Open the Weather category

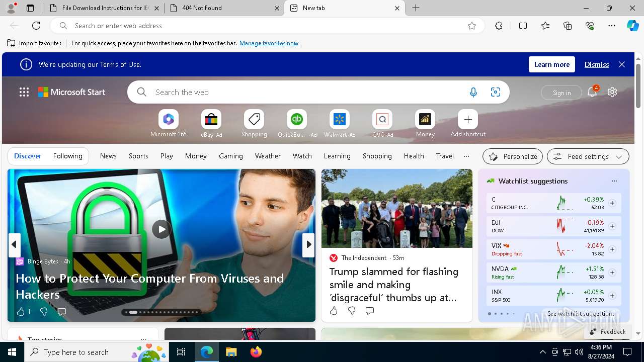[x=268, y=156]
